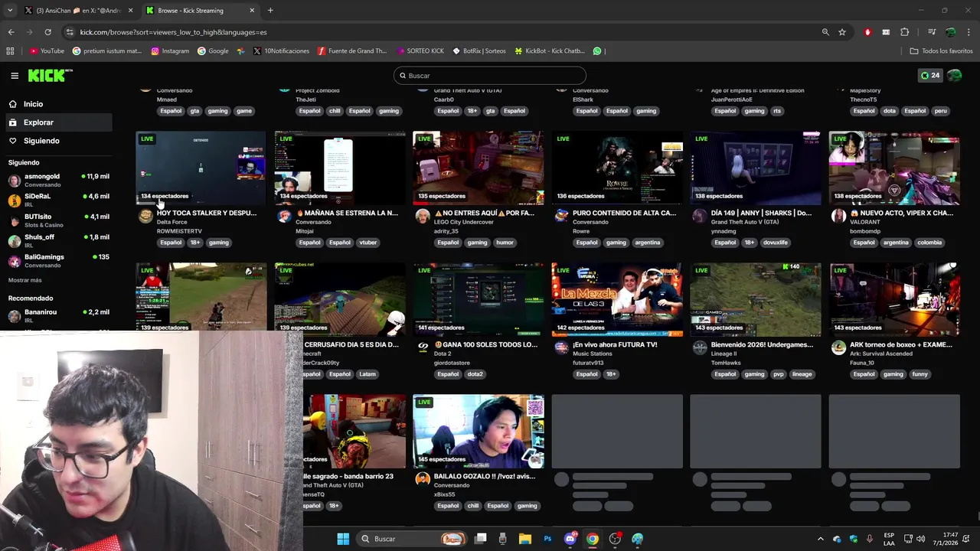Open the ynnadmg channel avatar
Screen dimensions: 980x551
[700, 216]
